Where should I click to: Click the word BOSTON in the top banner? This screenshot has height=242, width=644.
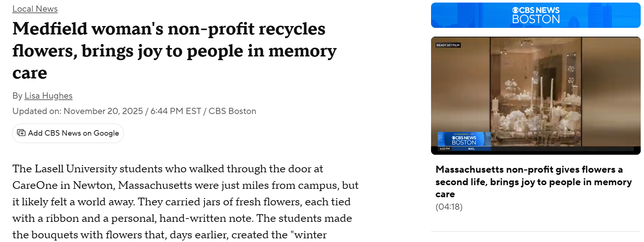coord(536,19)
